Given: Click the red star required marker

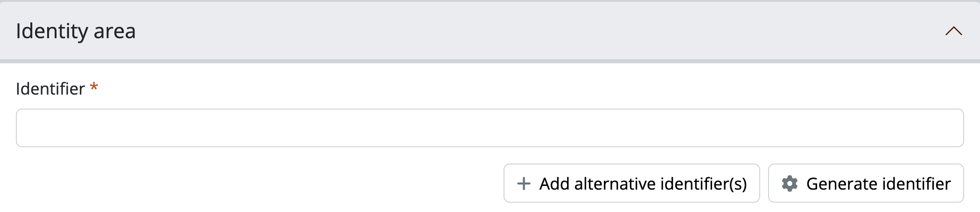Looking at the screenshot, I should click(x=94, y=87).
